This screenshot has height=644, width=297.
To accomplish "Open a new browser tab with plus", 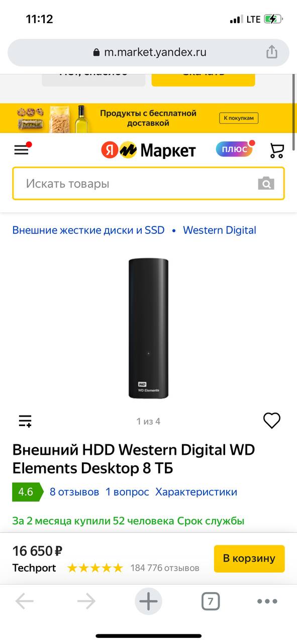I will click(x=148, y=601).
